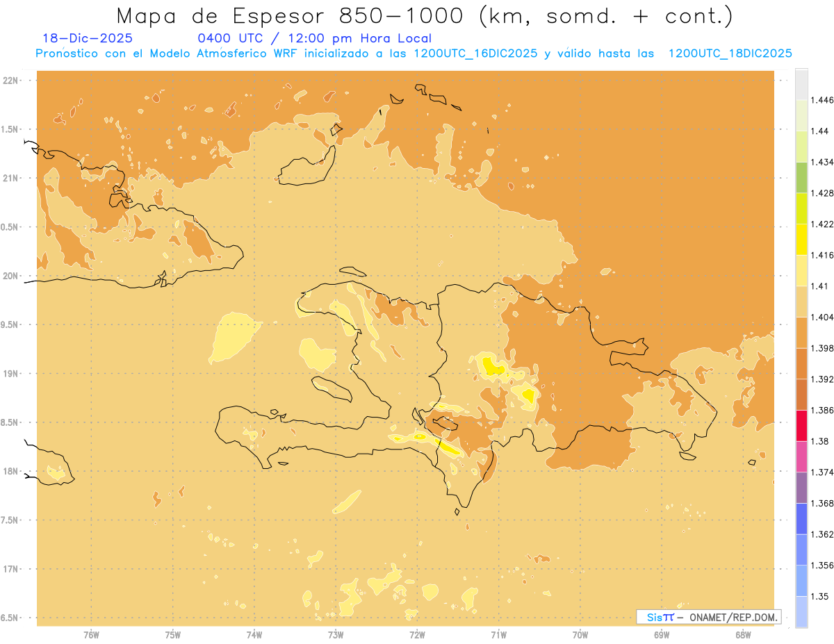The image size is (834, 644).
Task: Click the 22N latitude label
Action: [11, 81]
